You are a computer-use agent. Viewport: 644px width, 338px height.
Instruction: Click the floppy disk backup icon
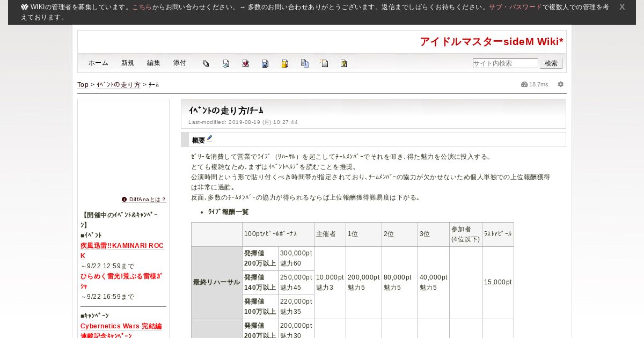click(265, 63)
